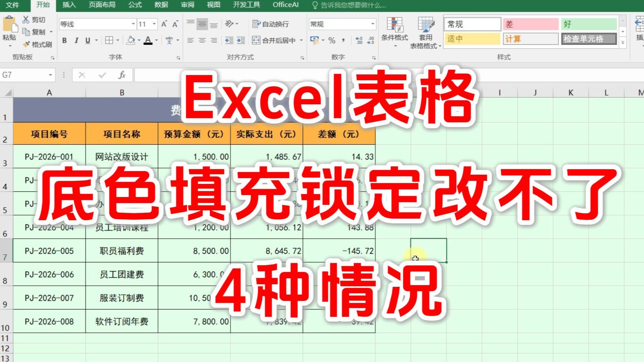Apply the Calculation (计算) cell style
The image size is (644, 362).
(531, 39)
